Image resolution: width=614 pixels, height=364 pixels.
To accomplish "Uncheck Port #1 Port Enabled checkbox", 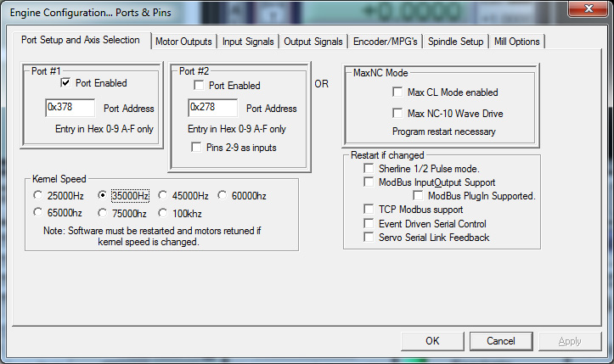I will point(65,84).
